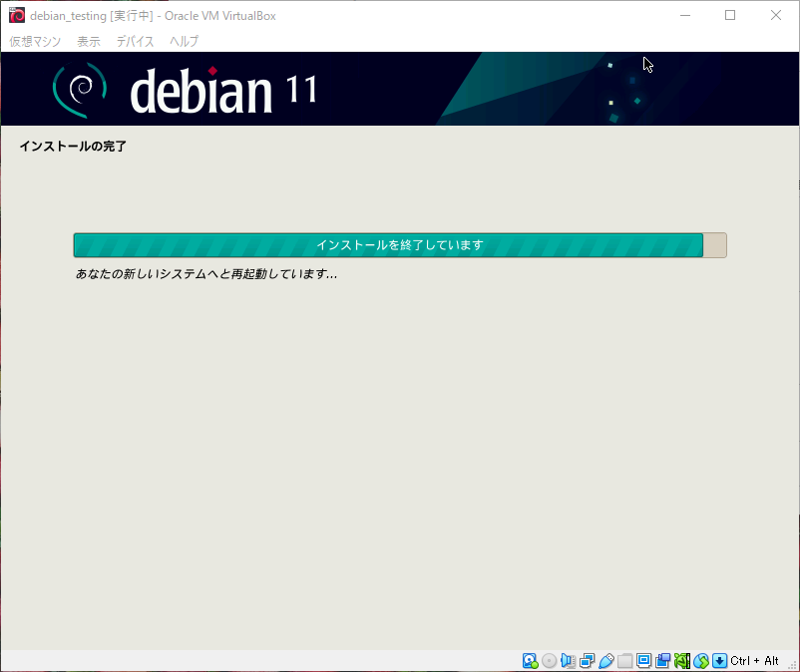Click the USB devices status icon
Viewport: 800px width, 672px height.
pyautogui.click(x=605, y=661)
